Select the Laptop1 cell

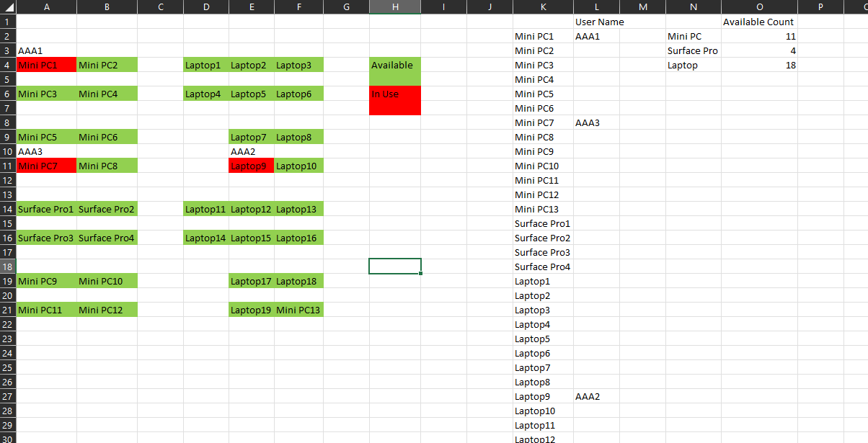coord(206,65)
